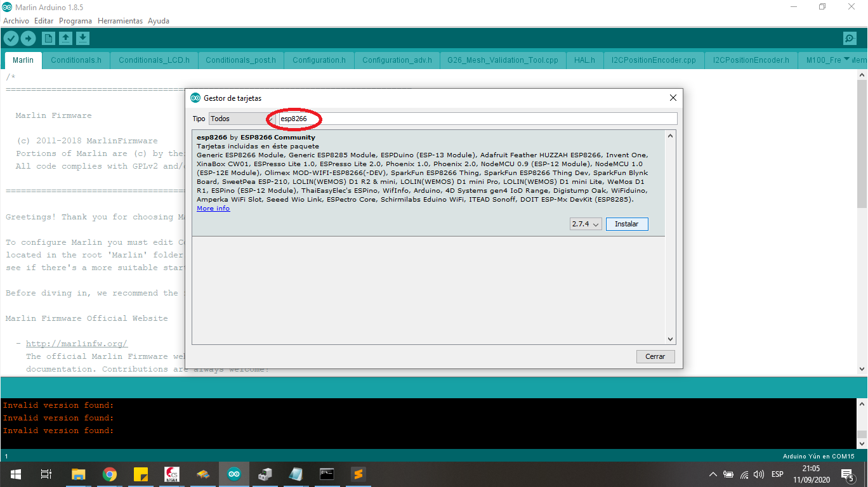Screen dimensions: 868x487
Task: Open the marlinfw.org link in editor
Action: [77, 344]
